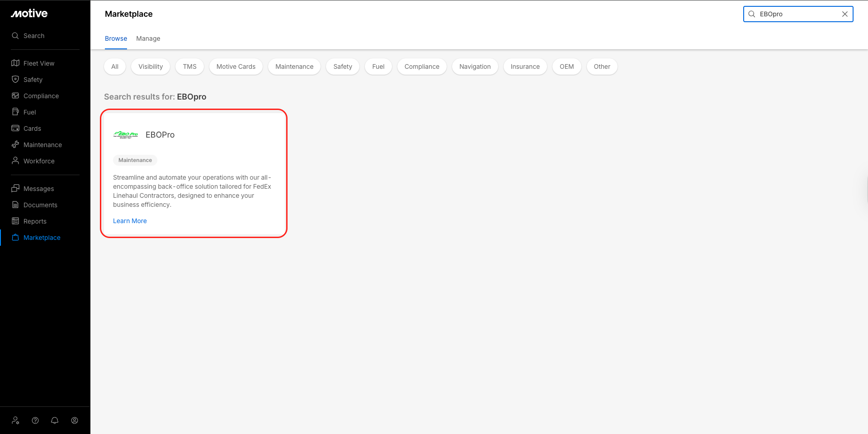Filter by TMS category
Viewport: 868px width, 434px height.
(x=190, y=67)
